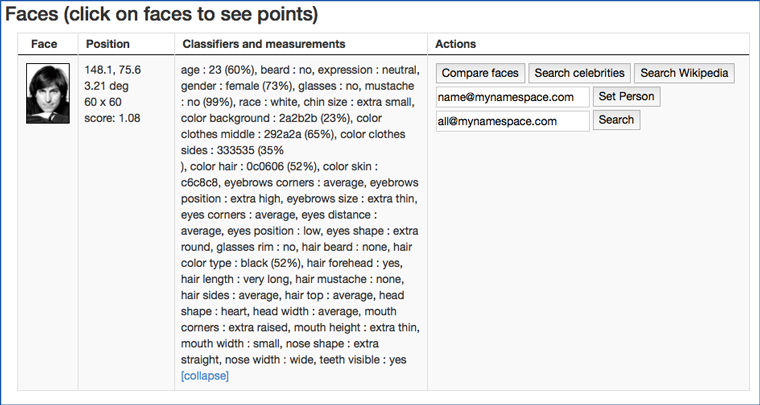Click the Faces heading title

pyautogui.click(x=162, y=14)
